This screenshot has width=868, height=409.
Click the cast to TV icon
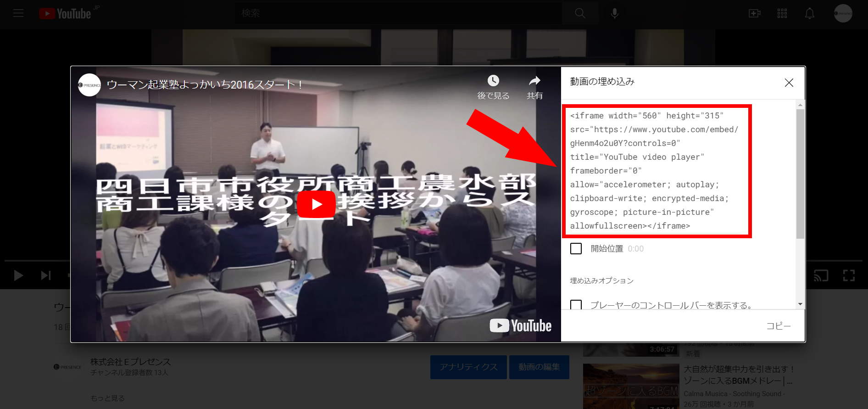(x=821, y=275)
